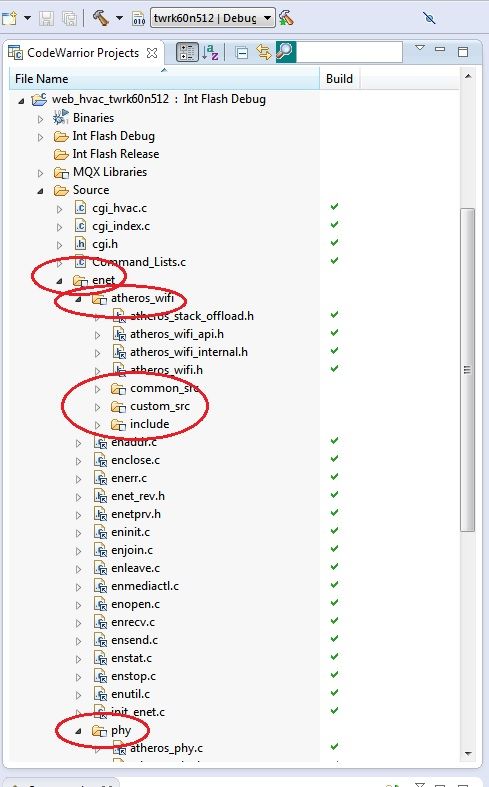Click the Build column header
The image size is (489, 787).
point(340,79)
